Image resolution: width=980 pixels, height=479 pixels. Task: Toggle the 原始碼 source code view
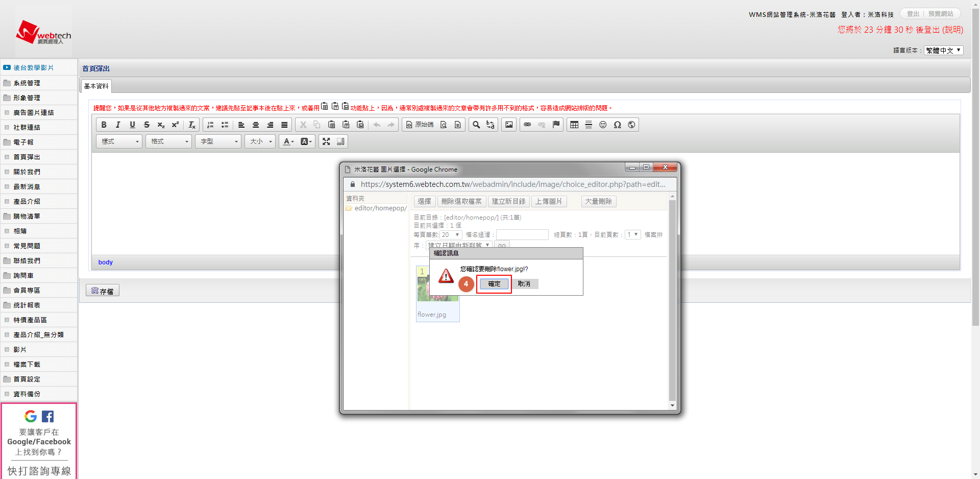tap(420, 125)
